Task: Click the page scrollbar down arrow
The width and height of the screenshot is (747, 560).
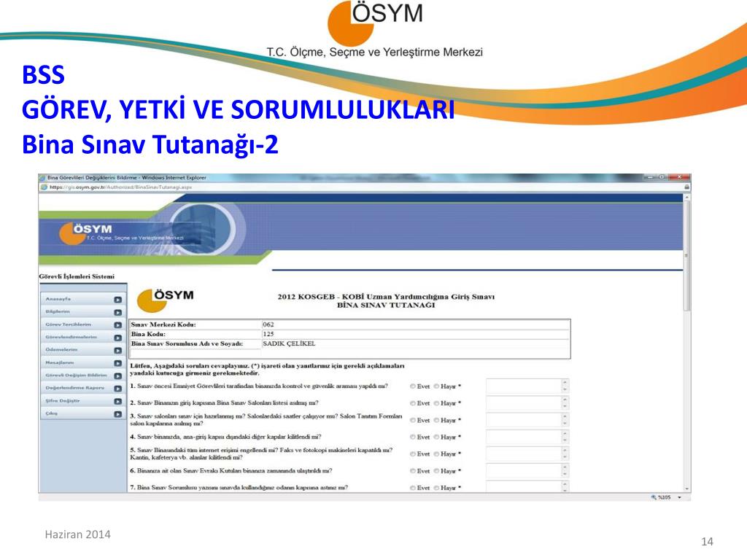Action: coord(686,489)
